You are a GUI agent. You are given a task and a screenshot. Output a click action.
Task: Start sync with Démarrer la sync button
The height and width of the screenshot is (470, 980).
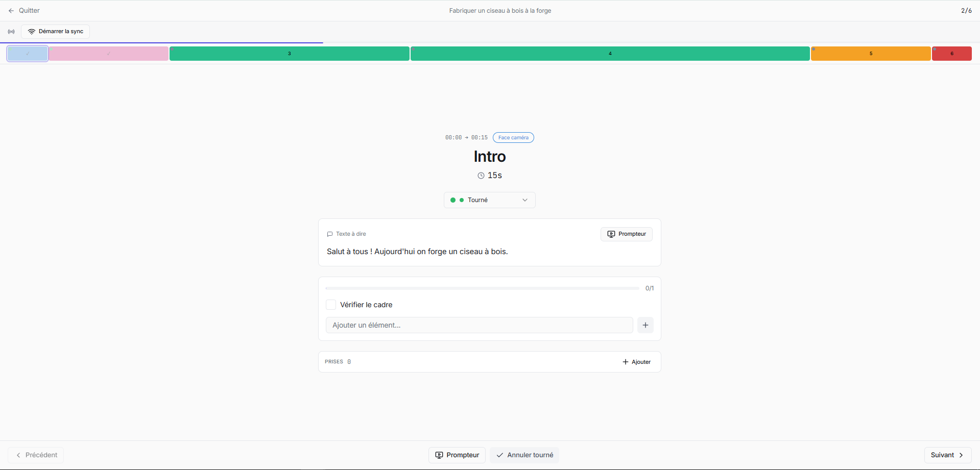click(x=55, y=32)
